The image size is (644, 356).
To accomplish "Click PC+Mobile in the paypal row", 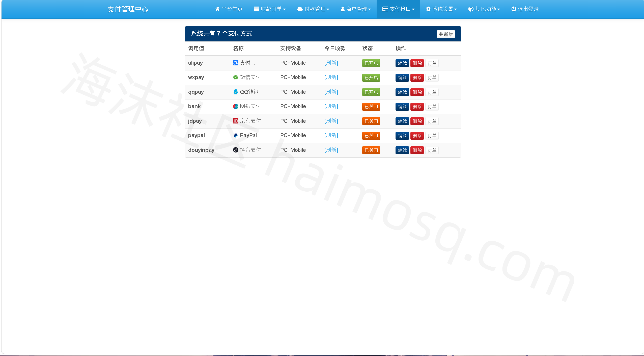I will pos(293,135).
